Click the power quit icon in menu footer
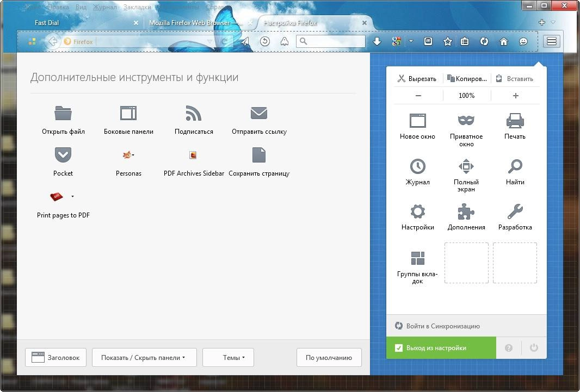The width and height of the screenshot is (580, 392). pyautogui.click(x=534, y=347)
